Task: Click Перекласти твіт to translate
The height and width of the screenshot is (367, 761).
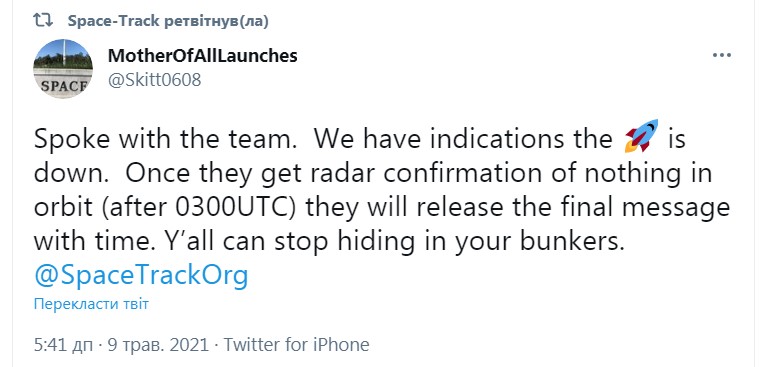Action: pos(91,305)
